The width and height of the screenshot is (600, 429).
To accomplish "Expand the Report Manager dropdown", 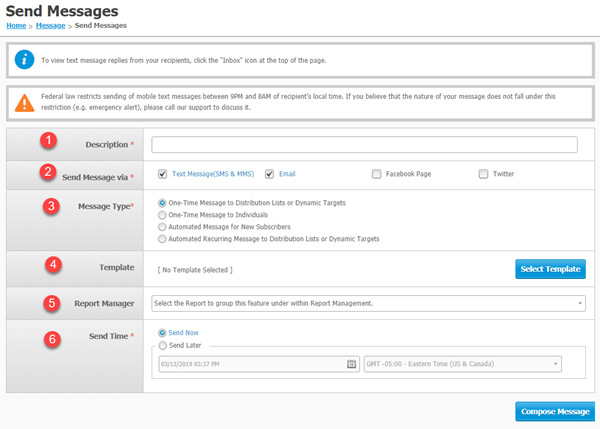I will (368, 303).
